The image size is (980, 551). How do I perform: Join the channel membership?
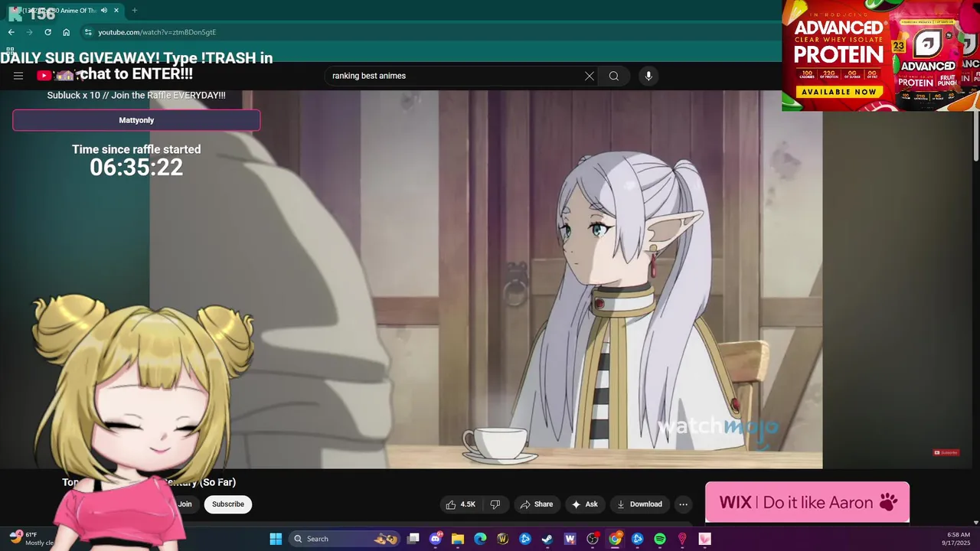click(x=185, y=504)
